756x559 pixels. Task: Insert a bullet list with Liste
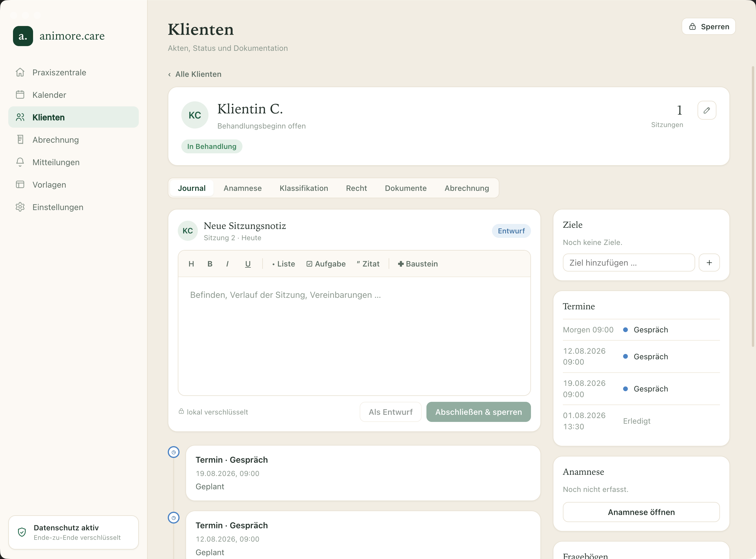283,264
